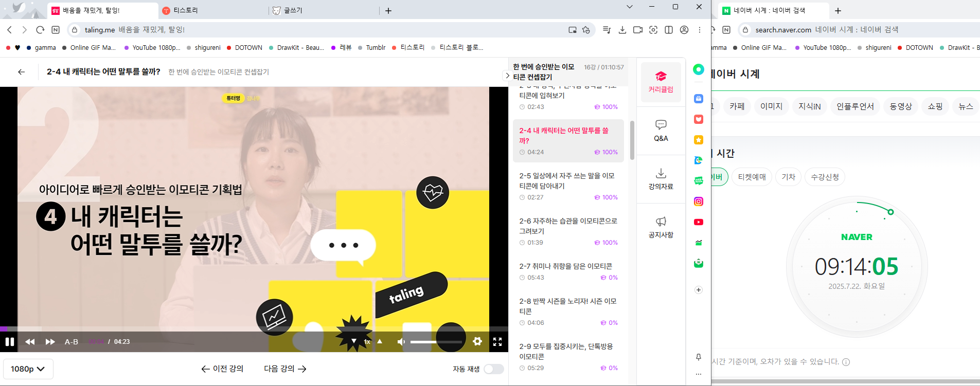Open the 공지사항 announcements tab

pyautogui.click(x=661, y=227)
